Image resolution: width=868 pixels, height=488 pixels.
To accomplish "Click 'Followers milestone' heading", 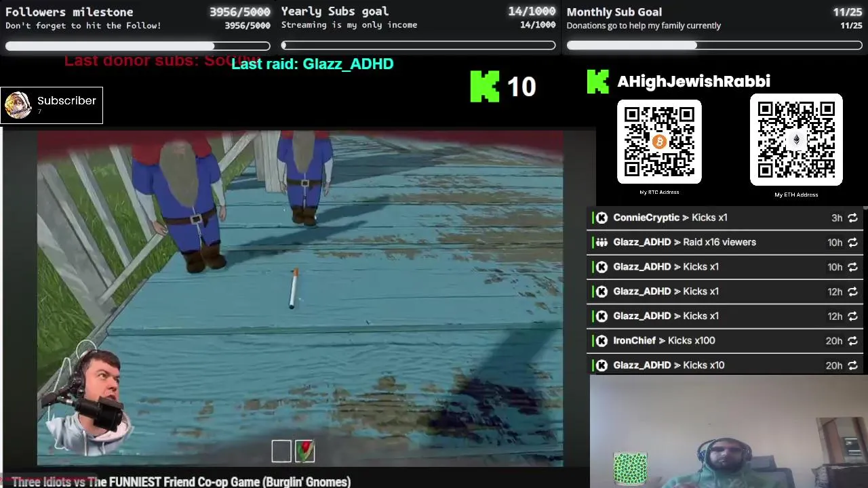I will click(69, 12).
